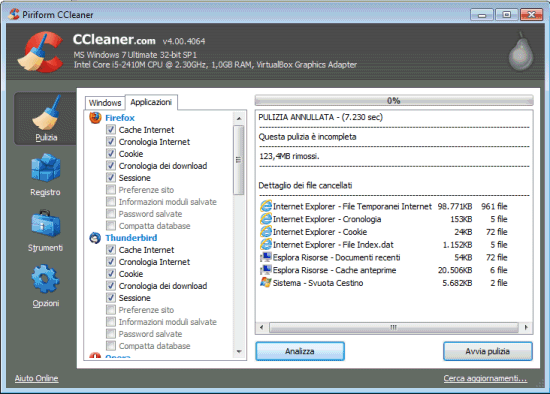Image resolution: width=550 pixels, height=394 pixels.
Task: Uncheck Firefox Sessione checkbox
Action: (x=111, y=177)
